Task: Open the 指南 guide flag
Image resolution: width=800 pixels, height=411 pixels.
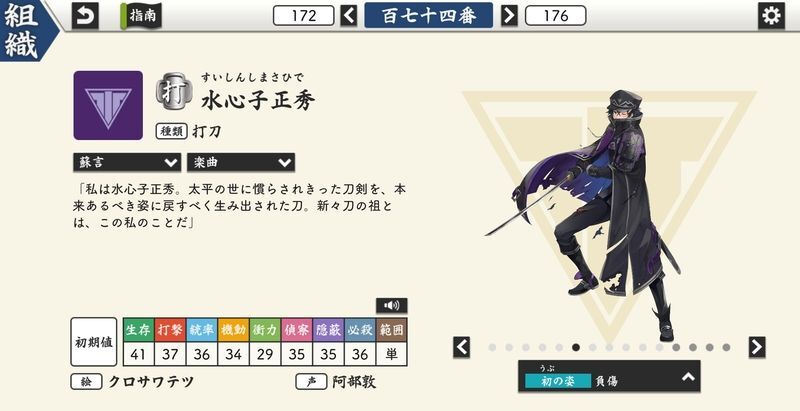Action: click(141, 16)
